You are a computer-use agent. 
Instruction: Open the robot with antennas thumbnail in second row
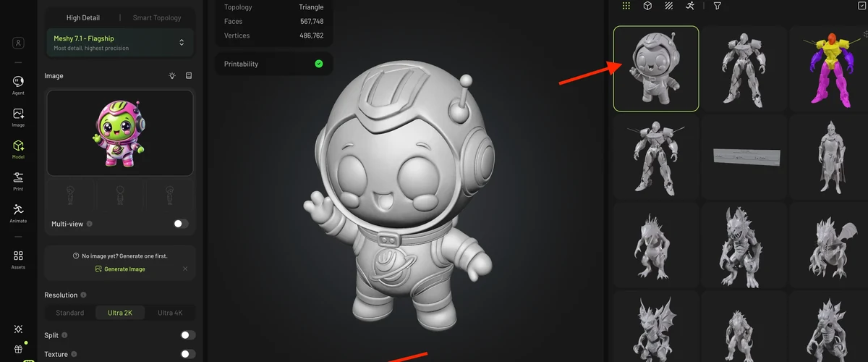click(656, 156)
